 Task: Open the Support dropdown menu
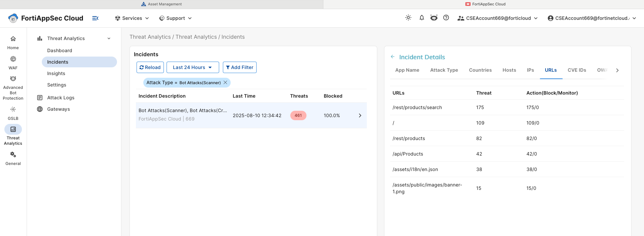coord(175,18)
